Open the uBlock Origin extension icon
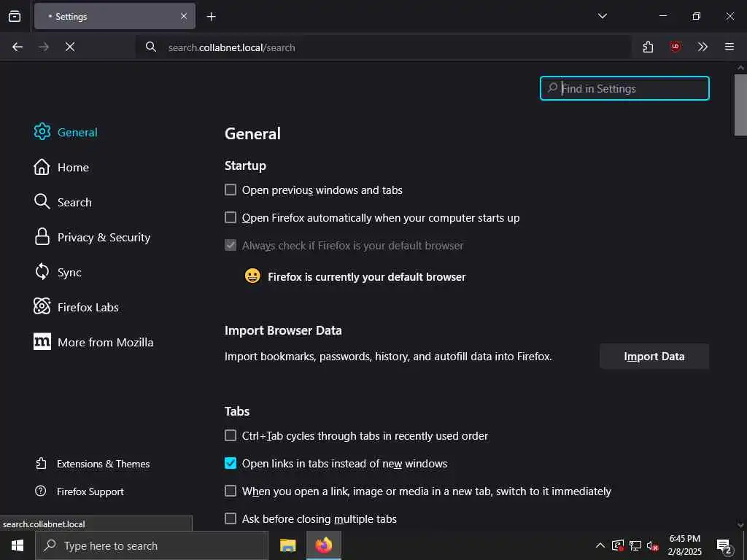Screen dimensions: 747x560 (x=675, y=47)
